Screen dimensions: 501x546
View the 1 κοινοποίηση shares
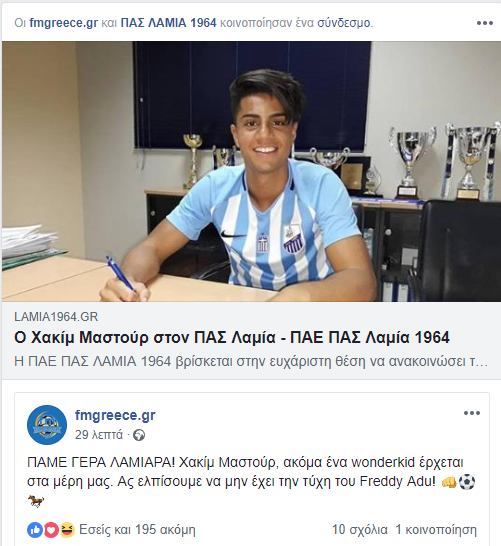(436, 530)
